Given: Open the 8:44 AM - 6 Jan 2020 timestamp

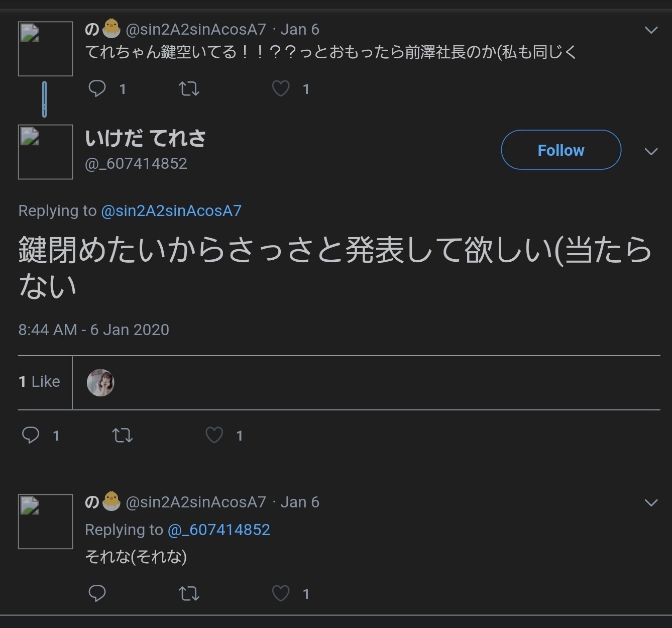Looking at the screenshot, I should 94,330.
